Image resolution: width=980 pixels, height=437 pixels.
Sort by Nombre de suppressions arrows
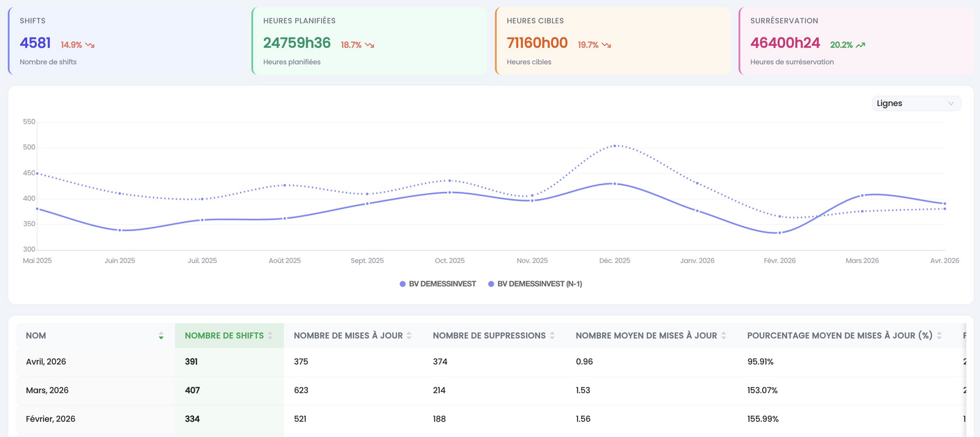[552, 336]
